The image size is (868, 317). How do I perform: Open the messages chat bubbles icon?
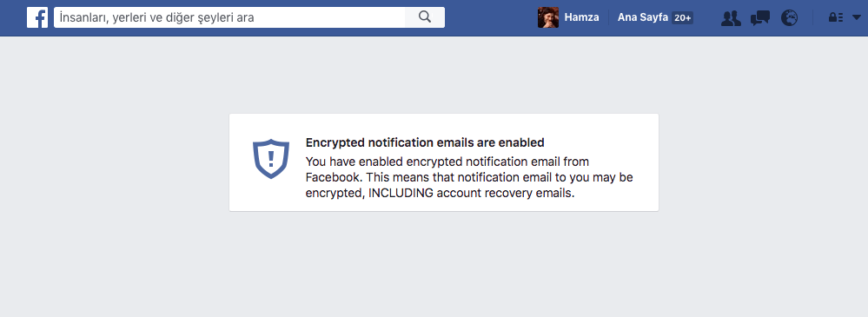point(760,18)
